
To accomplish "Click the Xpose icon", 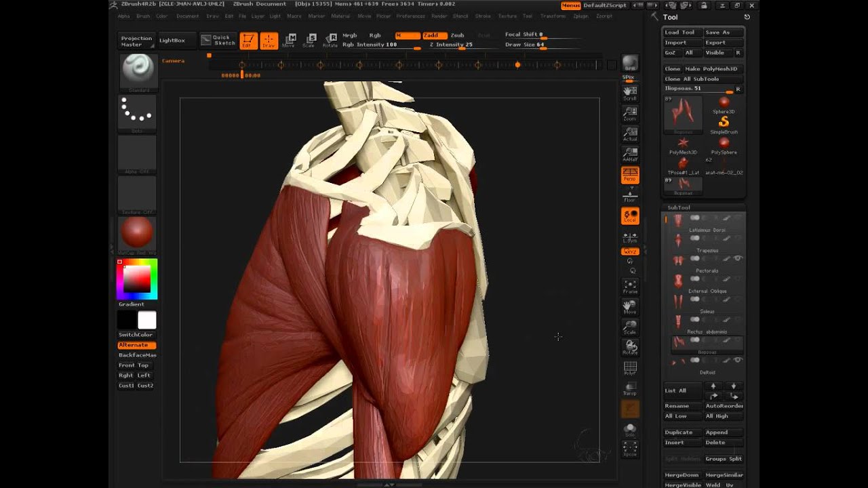I will tap(630, 449).
